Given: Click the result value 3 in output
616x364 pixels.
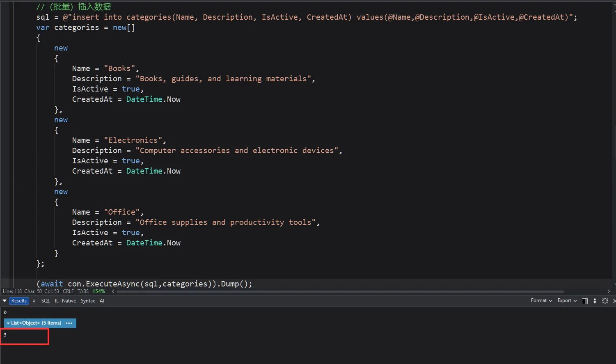Looking at the screenshot, I should [x=5, y=335].
